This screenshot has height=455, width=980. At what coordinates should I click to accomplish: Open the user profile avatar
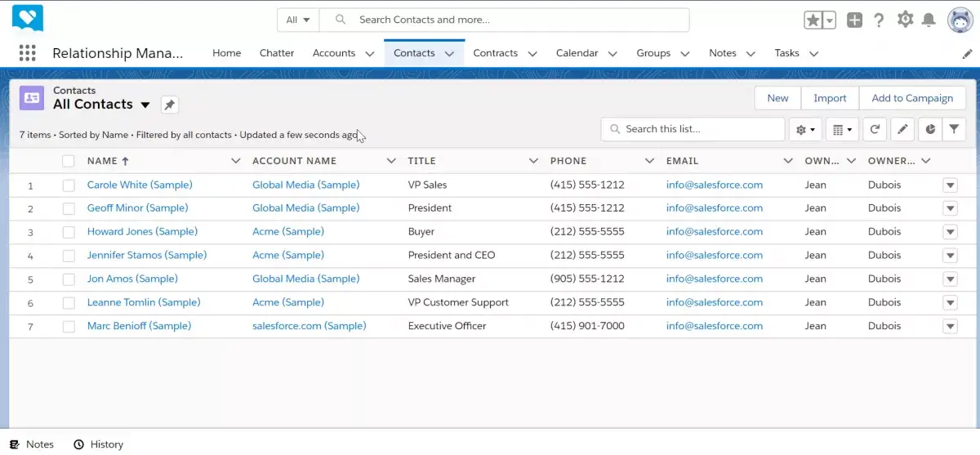(x=960, y=20)
